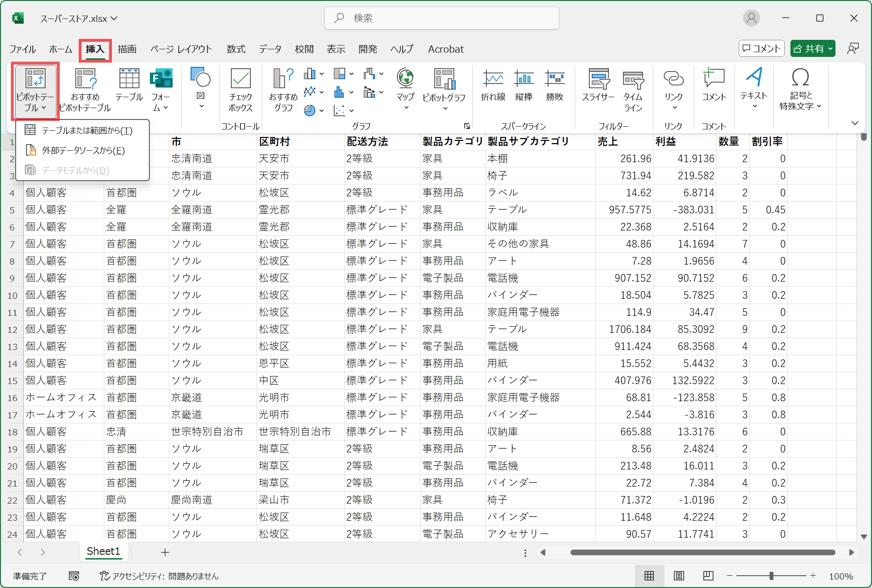
Task: Insert a Line sparkline
Action: point(493,85)
